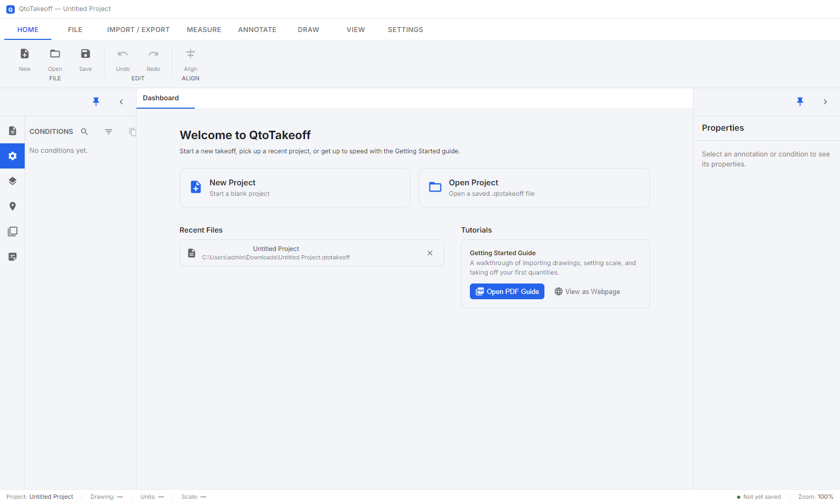Image resolution: width=840 pixels, height=504 pixels.
Task: Open the SETTINGS ribbon tab
Action: coord(405,30)
